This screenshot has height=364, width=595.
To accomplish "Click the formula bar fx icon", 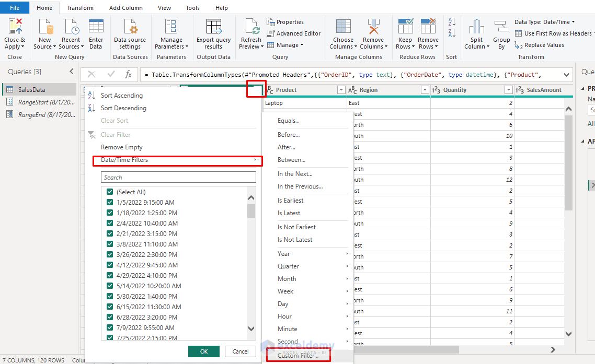I will (128, 74).
